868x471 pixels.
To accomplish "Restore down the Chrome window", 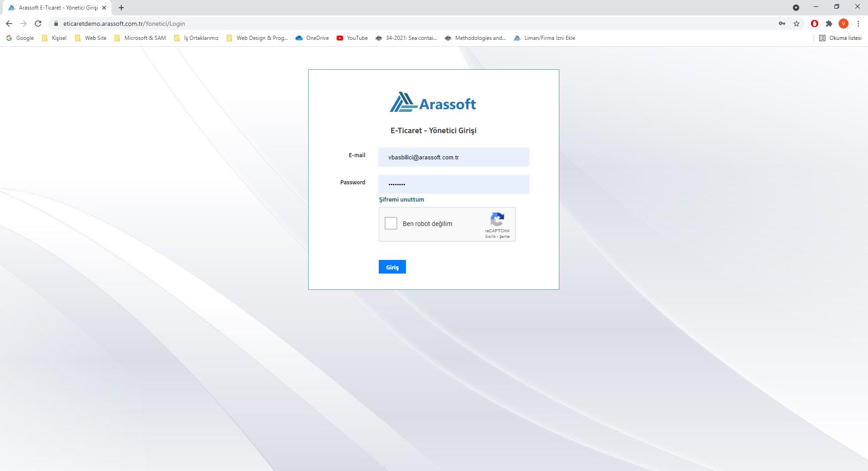I will 837,7.
